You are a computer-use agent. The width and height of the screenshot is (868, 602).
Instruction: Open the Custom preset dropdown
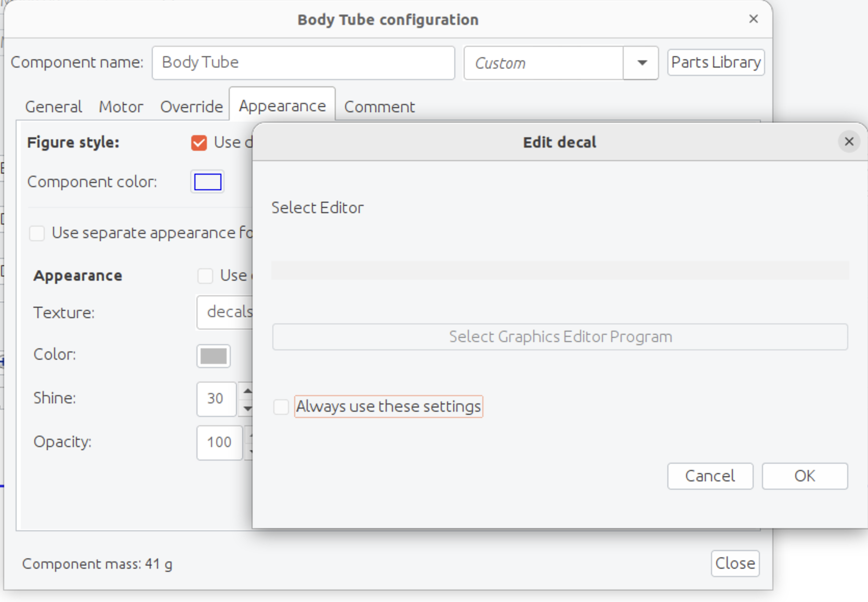tap(641, 63)
